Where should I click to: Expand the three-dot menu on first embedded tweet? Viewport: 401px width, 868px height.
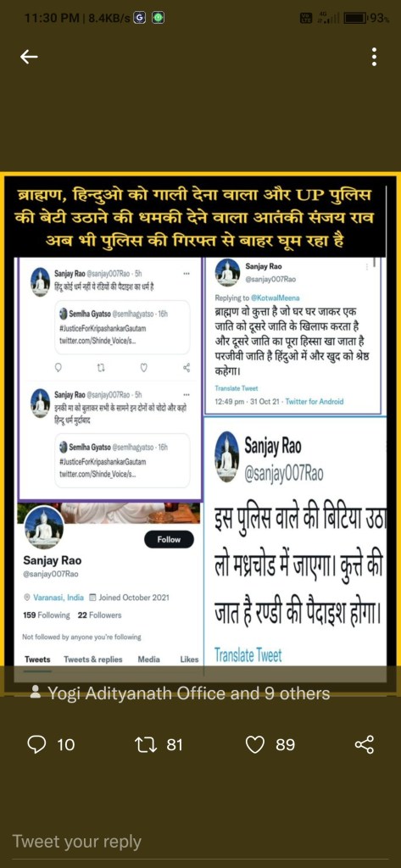187,273
